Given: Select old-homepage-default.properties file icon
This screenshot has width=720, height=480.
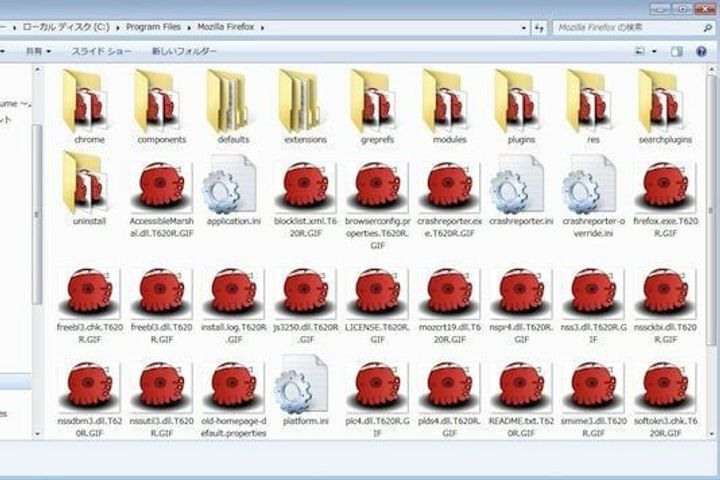Looking at the screenshot, I should (x=233, y=387).
